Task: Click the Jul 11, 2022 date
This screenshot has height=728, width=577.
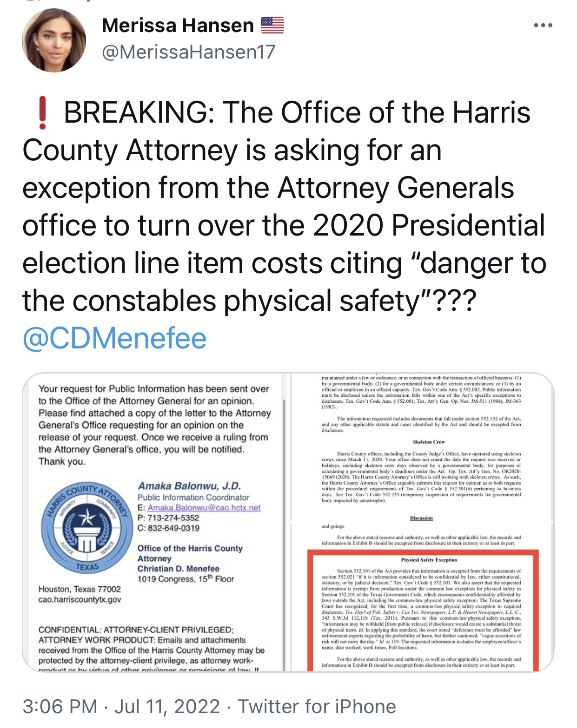Action: click(x=167, y=707)
